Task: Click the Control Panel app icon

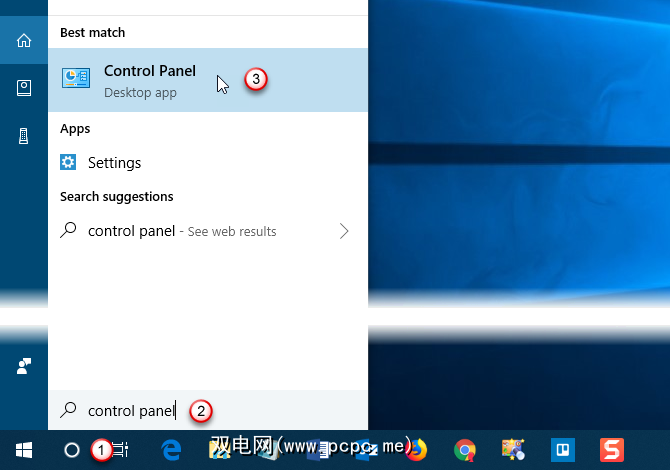Action: tap(76, 78)
